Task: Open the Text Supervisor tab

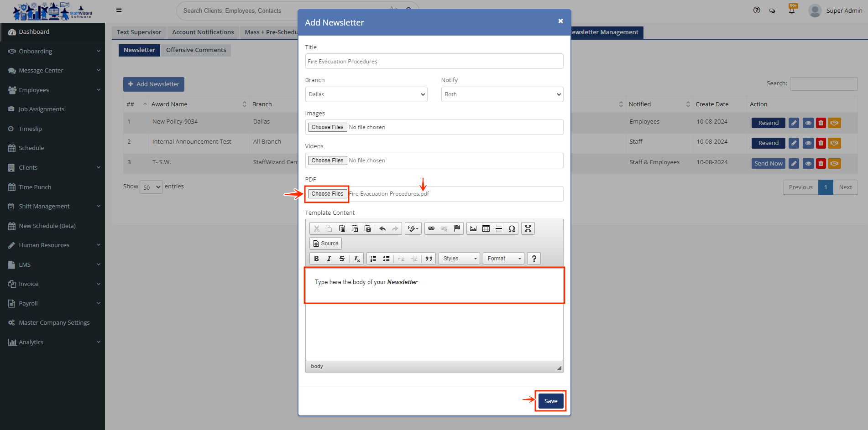Action: coord(139,32)
